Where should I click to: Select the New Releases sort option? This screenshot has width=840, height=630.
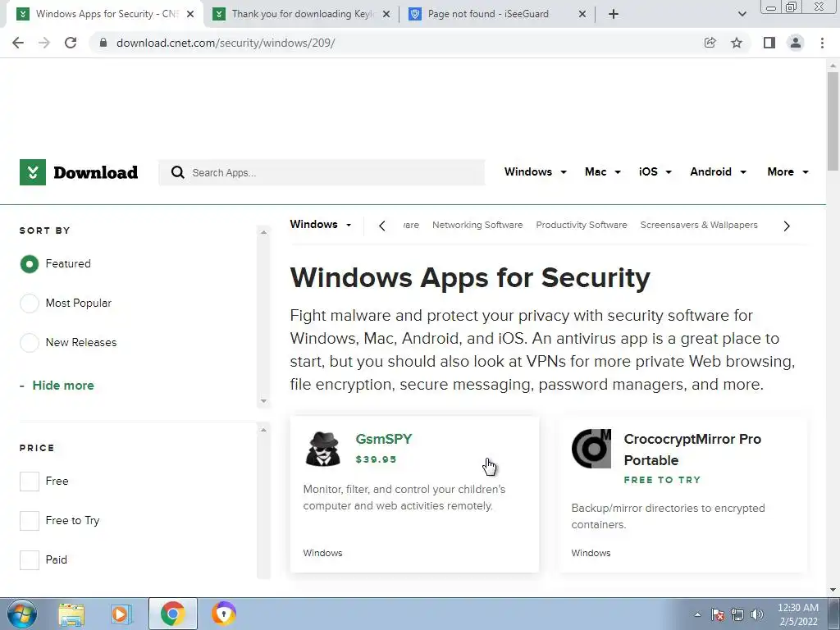pyautogui.click(x=30, y=342)
